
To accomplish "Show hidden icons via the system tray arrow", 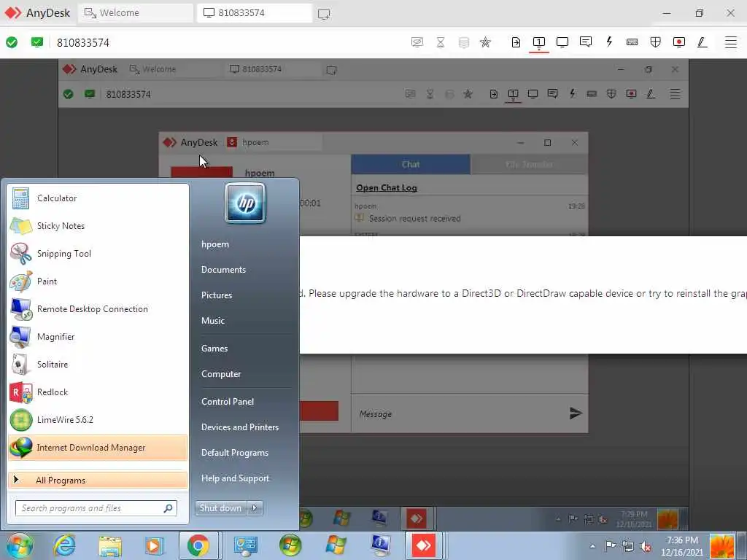I will point(592,546).
